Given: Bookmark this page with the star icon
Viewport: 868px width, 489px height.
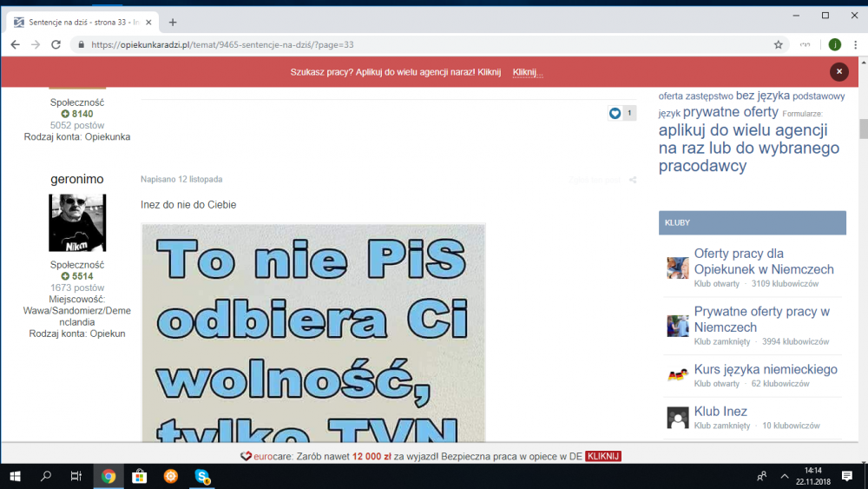Looking at the screenshot, I should pos(779,44).
